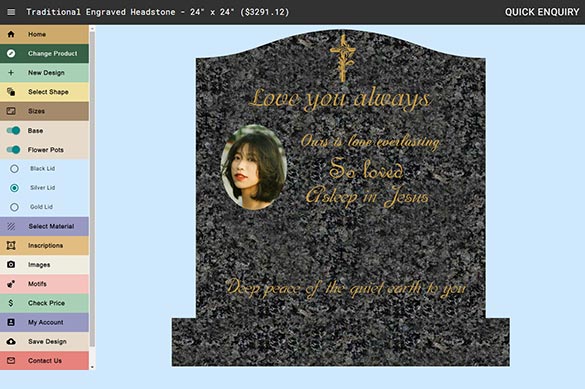This screenshot has height=389, width=585.
Task: Select the 'Ours is love everlasting' inscription
Action: point(370,142)
